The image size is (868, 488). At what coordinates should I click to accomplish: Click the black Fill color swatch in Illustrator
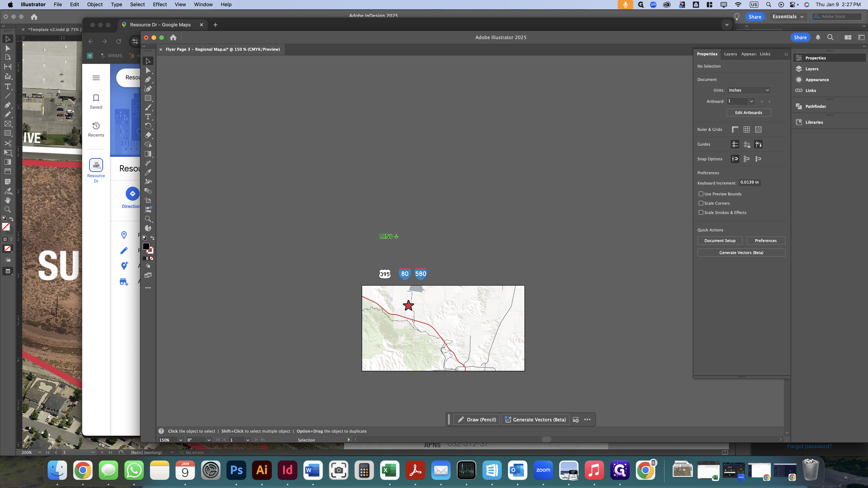tap(146, 247)
